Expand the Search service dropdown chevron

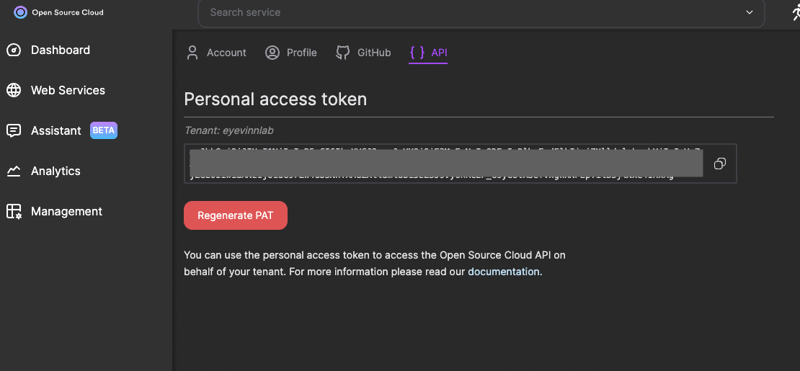(x=749, y=12)
